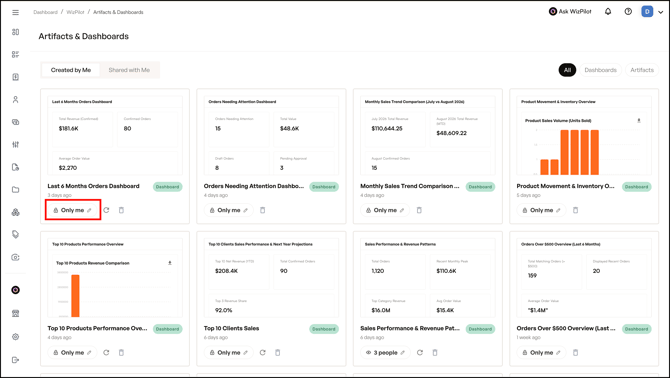The height and width of the screenshot is (378, 670).
Task: Refresh the Last 6 Months Orders Dashboard
Action: coord(106,210)
